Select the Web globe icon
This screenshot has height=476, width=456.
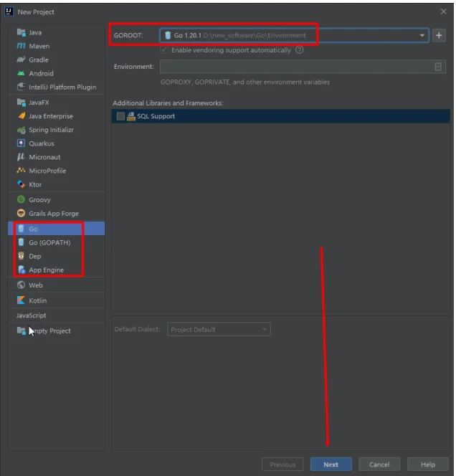pos(22,285)
